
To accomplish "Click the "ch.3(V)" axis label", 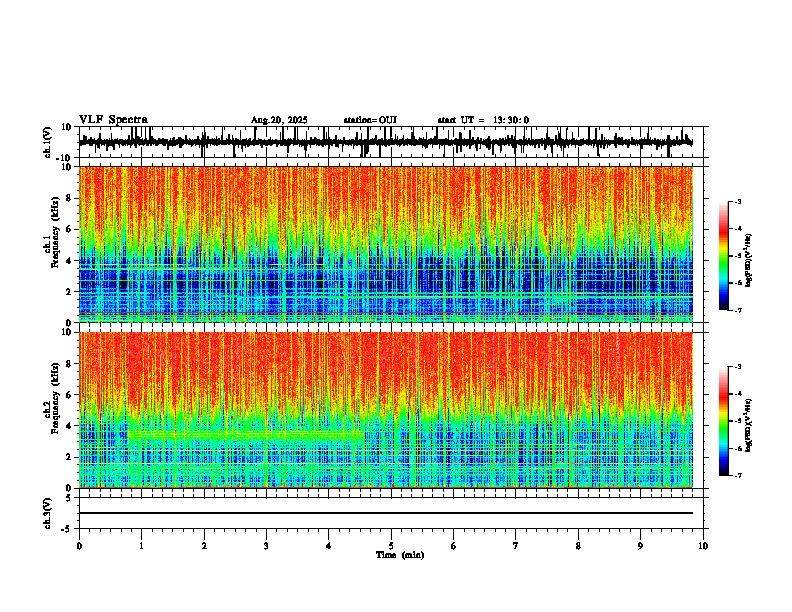I will pyautogui.click(x=48, y=513).
